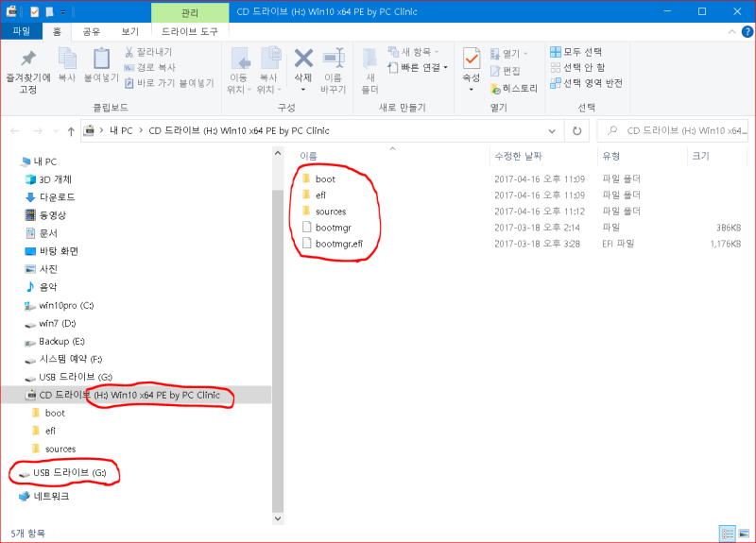Screen dimensions: 756x543
Task: Open 바탕 화면 (Desktop) in navigation pane
Action: pos(52,251)
